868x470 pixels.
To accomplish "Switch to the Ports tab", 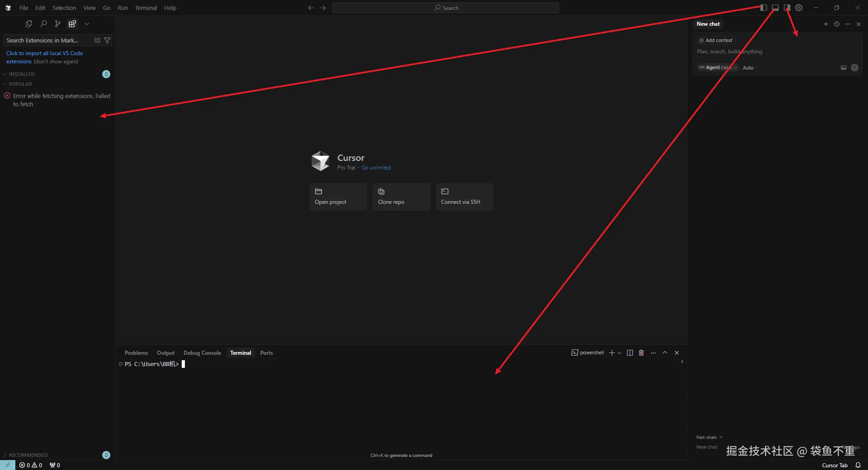I will point(266,353).
